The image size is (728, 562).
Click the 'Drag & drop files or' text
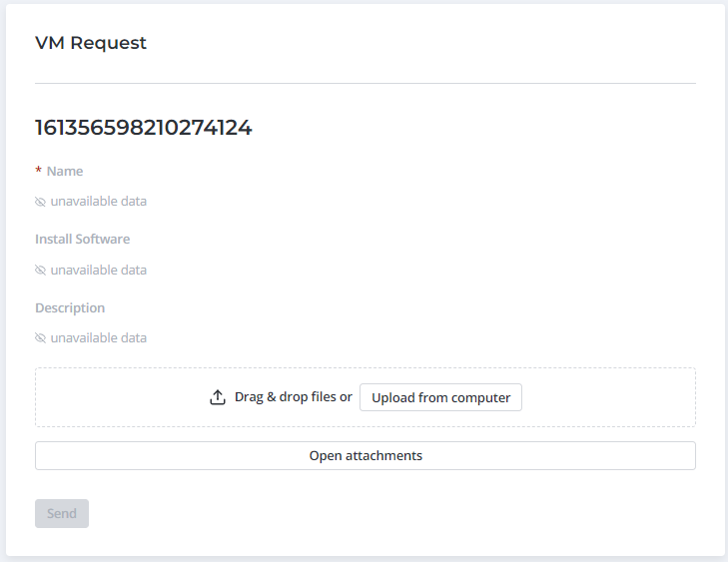[293, 397]
